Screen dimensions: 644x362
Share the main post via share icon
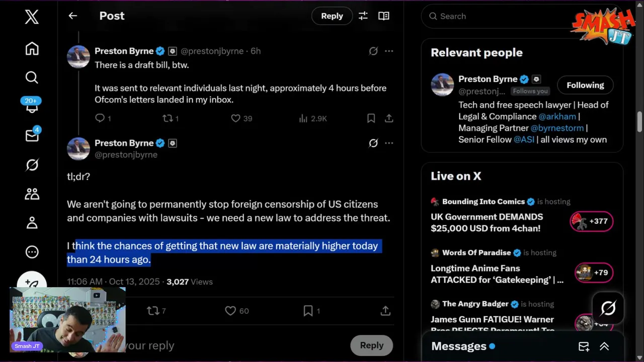click(x=385, y=311)
